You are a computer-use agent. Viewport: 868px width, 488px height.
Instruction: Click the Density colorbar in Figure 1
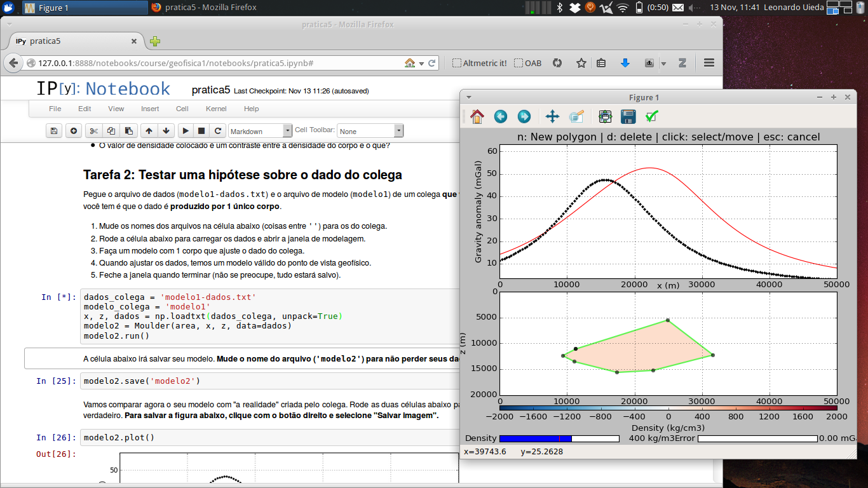click(x=668, y=407)
